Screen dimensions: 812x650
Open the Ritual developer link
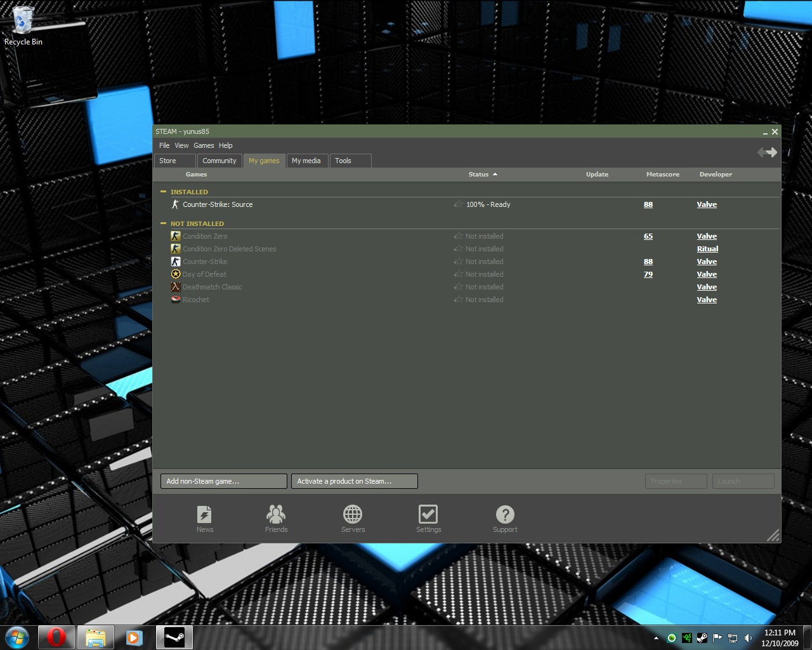(x=707, y=249)
